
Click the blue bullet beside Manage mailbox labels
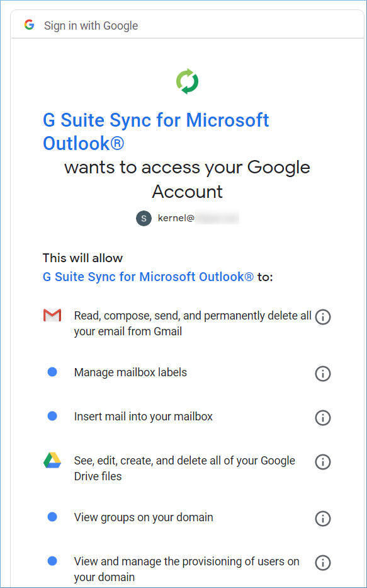[x=52, y=372]
